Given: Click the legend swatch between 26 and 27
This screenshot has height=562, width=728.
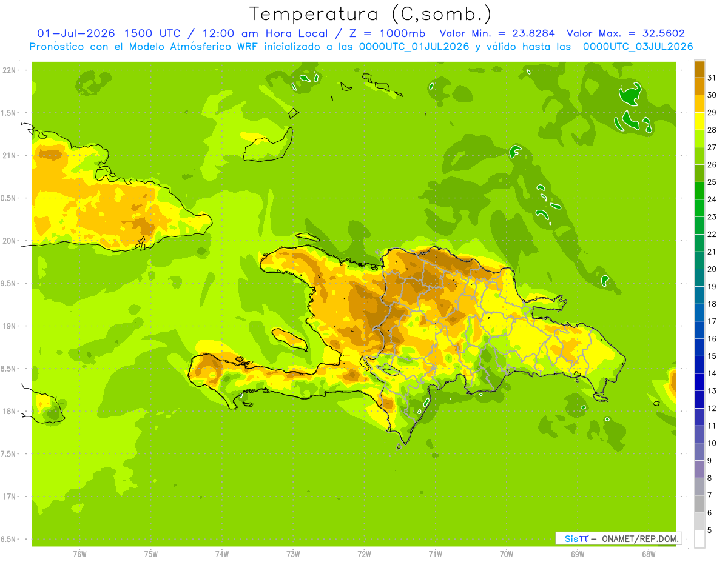Looking at the screenshot, I should coord(699,156).
